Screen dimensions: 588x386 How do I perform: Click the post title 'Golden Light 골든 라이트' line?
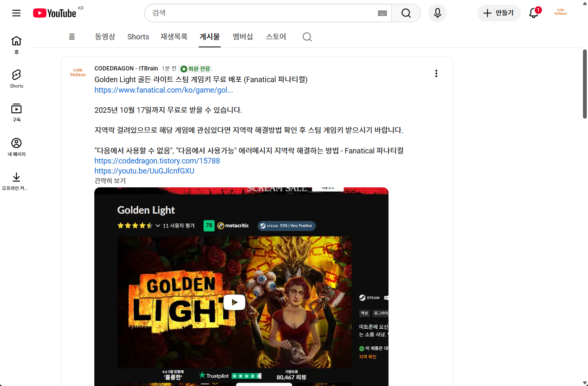(201, 79)
